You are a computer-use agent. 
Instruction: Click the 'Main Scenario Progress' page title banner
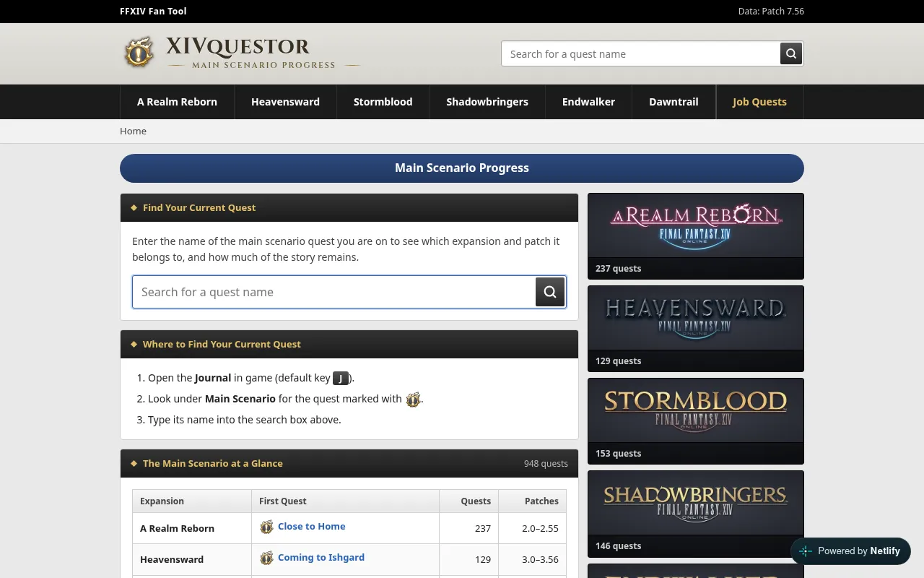coord(462,168)
